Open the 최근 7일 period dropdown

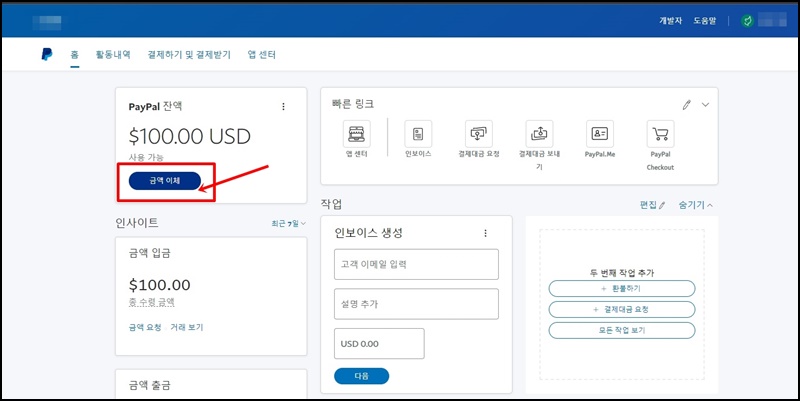[x=289, y=223]
